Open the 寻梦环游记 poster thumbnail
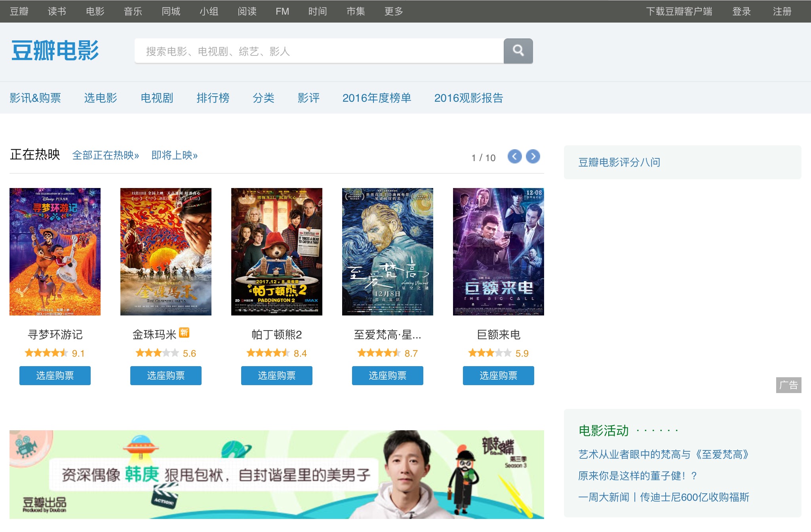The height and width of the screenshot is (532, 811). pos(55,251)
